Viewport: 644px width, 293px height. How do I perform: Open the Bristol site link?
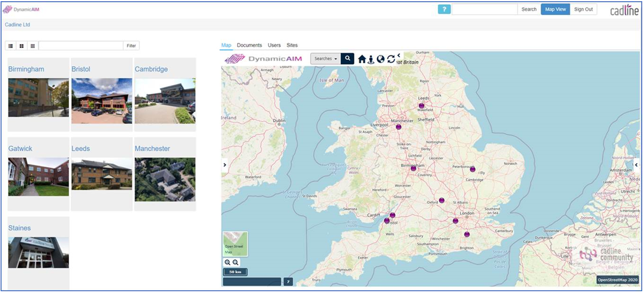coord(81,69)
